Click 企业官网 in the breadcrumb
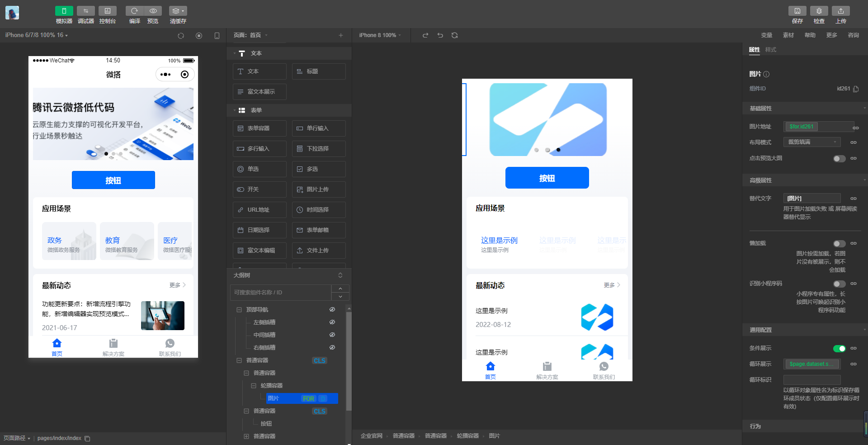 tap(372, 436)
